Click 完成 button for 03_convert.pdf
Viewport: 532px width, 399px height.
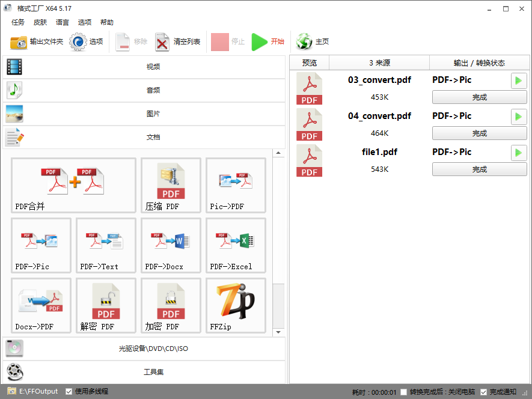pyautogui.click(x=479, y=97)
